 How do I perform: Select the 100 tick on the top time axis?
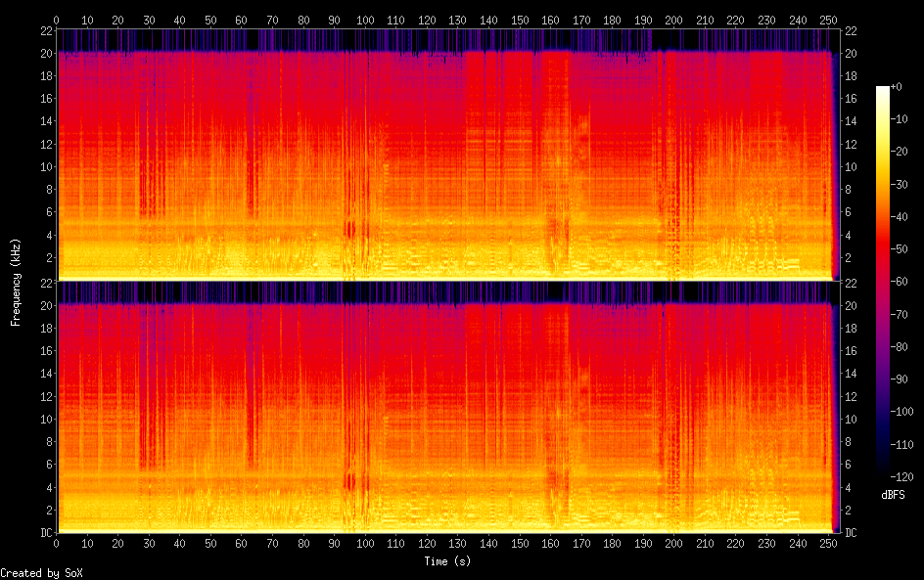coord(365,20)
